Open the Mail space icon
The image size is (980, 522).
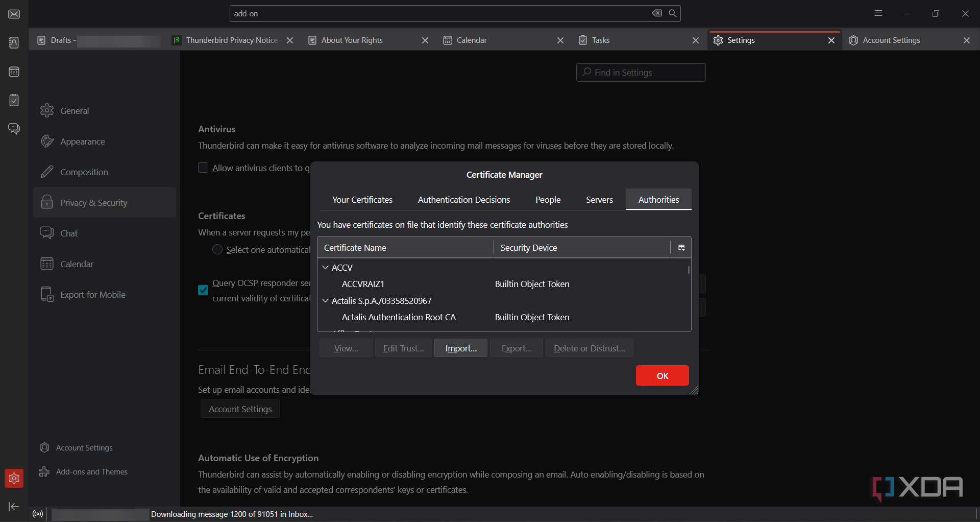click(14, 14)
